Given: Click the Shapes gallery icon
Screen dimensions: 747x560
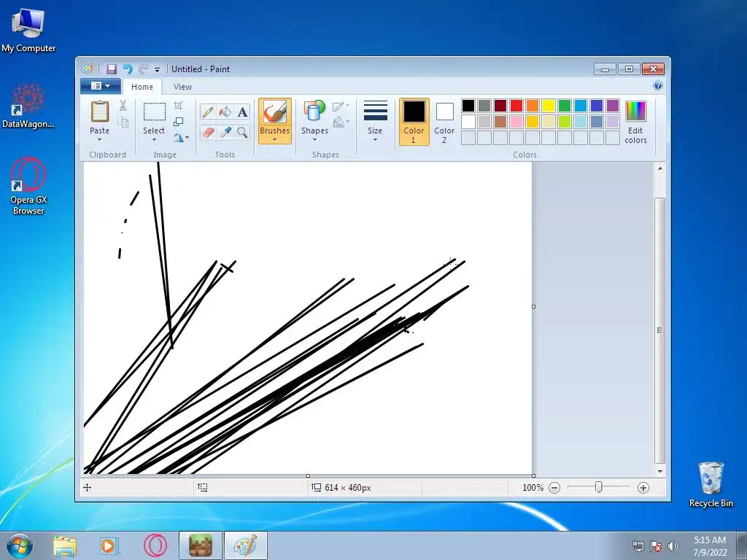Looking at the screenshot, I should (x=314, y=112).
